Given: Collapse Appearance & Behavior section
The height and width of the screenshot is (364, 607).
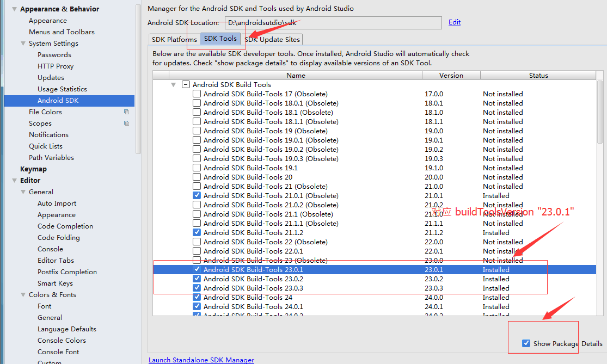Looking at the screenshot, I should pos(14,9).
